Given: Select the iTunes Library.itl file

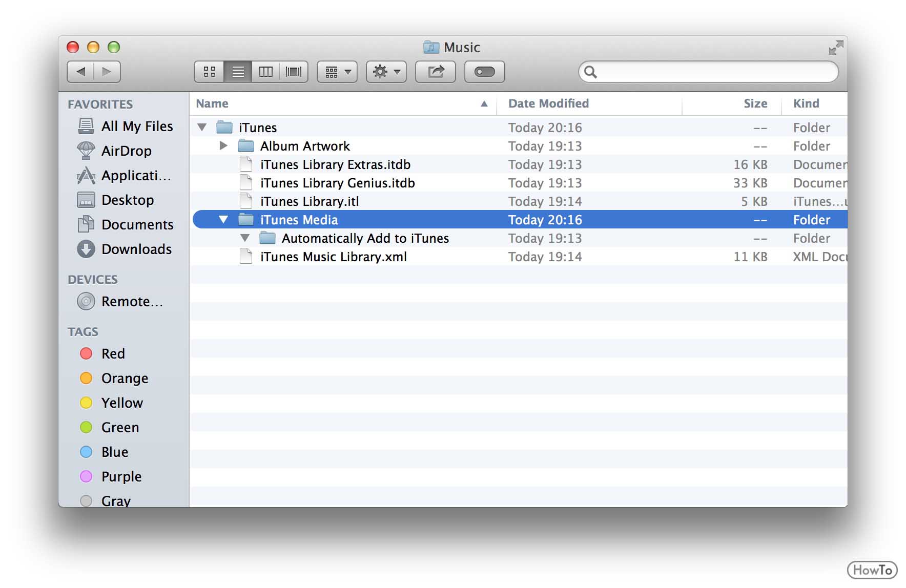Looking at the screenshot, I should tap(520, 201).
